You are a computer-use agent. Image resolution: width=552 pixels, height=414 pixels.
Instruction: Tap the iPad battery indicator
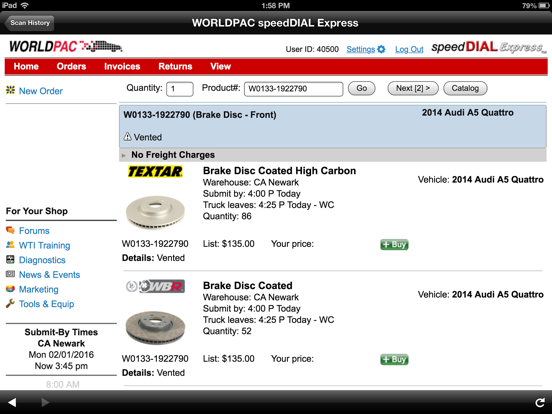click(544, 6)
